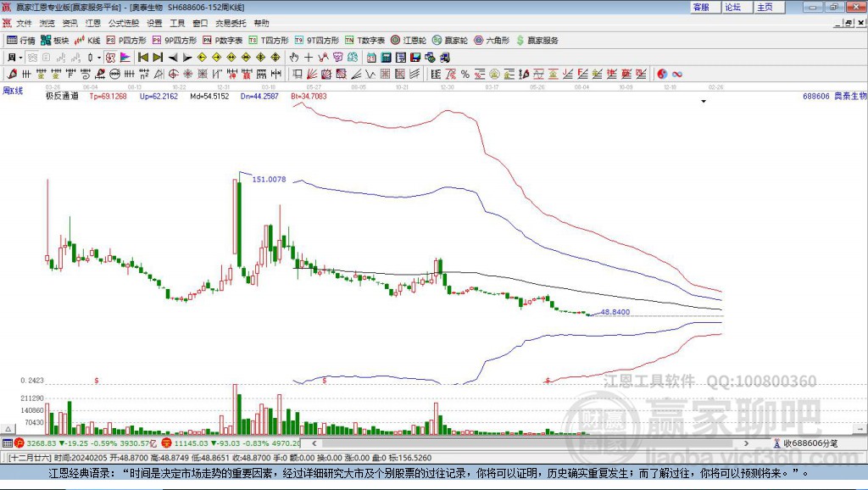This screenshot has height=490, width=868.
Task: Select the n² lines tool
Action: pyautogui.click(x=144, y=74)
